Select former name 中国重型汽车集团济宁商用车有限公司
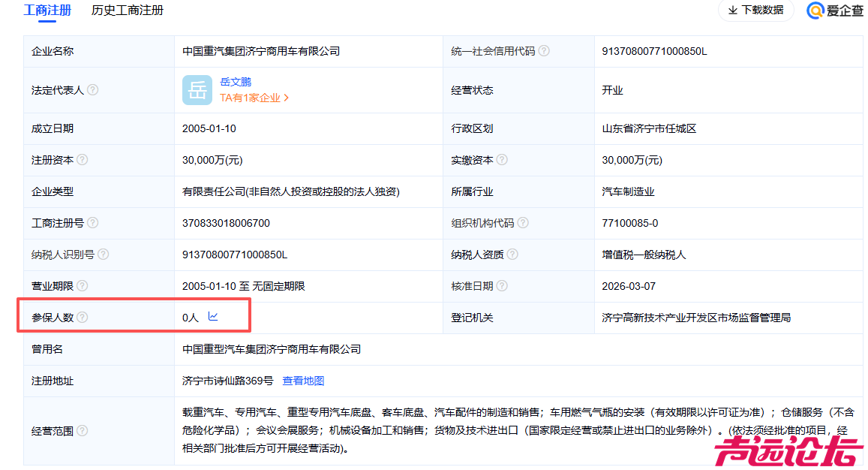Screen dimensions: 868x470 (272, 350)
